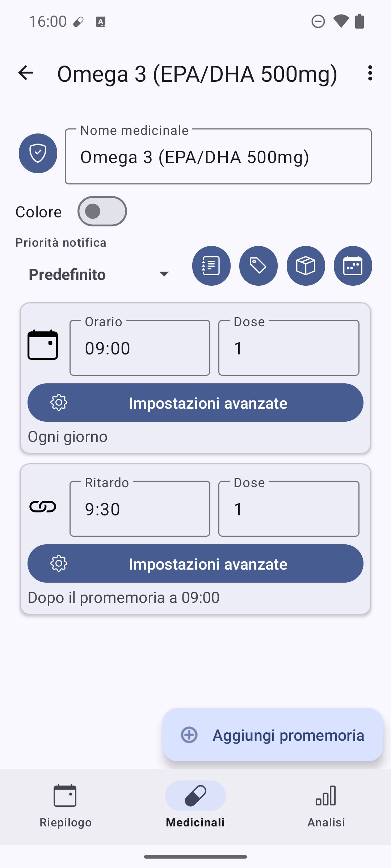Tap the calendar icon beside Orario
This screenshot has height=868, width=391.
(x=43, y=345)
